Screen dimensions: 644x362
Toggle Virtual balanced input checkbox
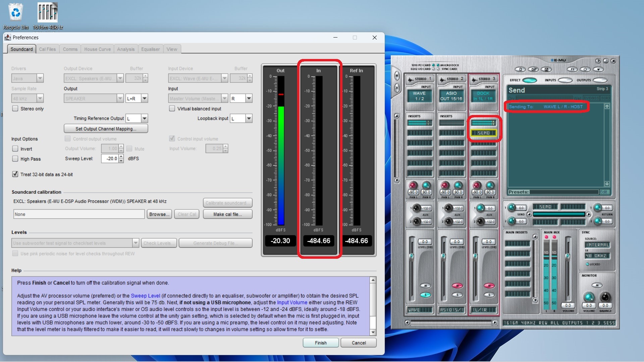coord(172,108)
